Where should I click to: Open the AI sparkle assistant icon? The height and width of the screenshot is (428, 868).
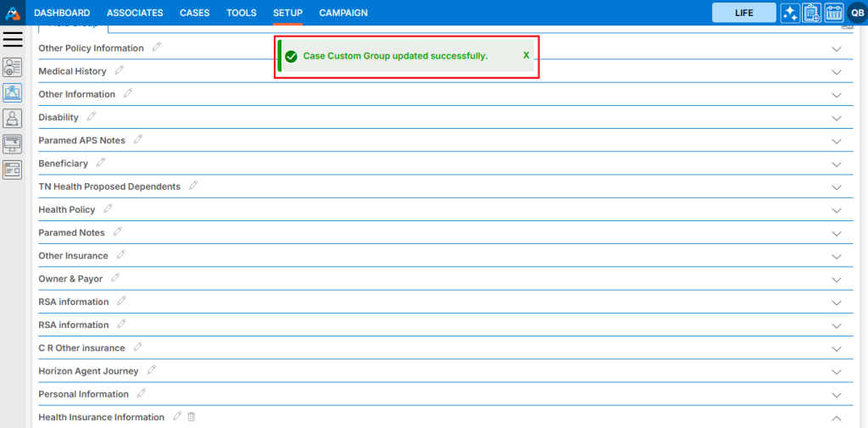click(x=790, y=13)
